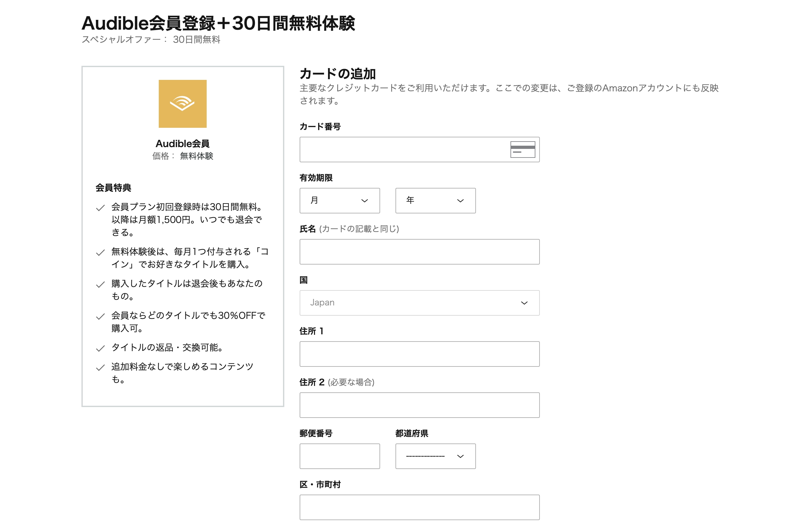Viewport: 812px width, 531px height.
Task: Click the checkmark next to 追加料金なし benefit
Action: click(x=100, y=367)
